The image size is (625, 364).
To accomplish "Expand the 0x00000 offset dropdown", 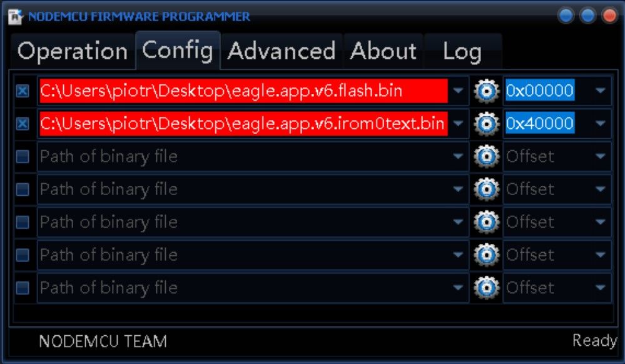I will (x=600, y=91).
